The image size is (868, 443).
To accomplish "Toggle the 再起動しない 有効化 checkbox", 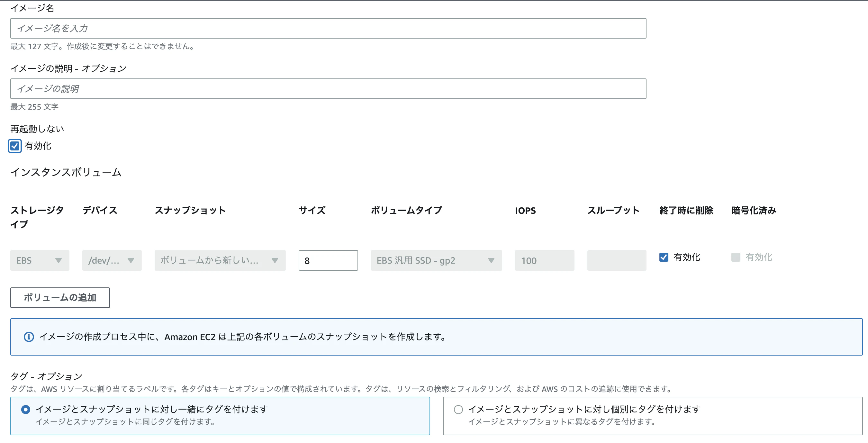I will [15, 146].
